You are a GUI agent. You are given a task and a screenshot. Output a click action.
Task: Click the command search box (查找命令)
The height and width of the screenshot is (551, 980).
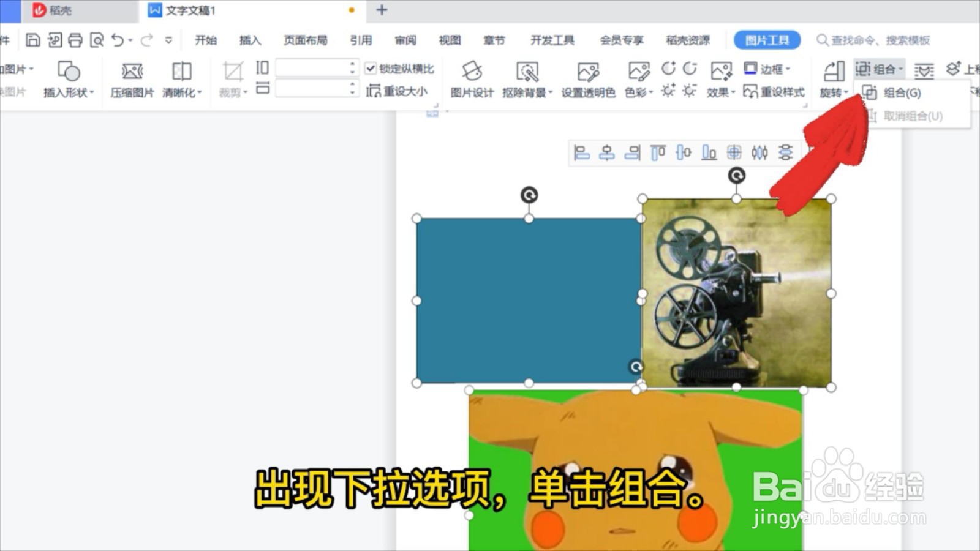[x=875, y=40]
